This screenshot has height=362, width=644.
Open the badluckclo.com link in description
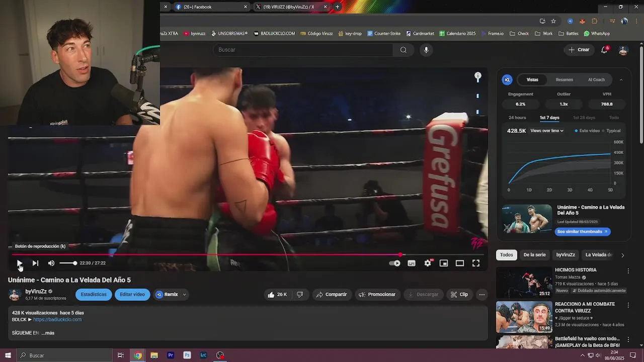pyautogui.click(x=57, y=320)
